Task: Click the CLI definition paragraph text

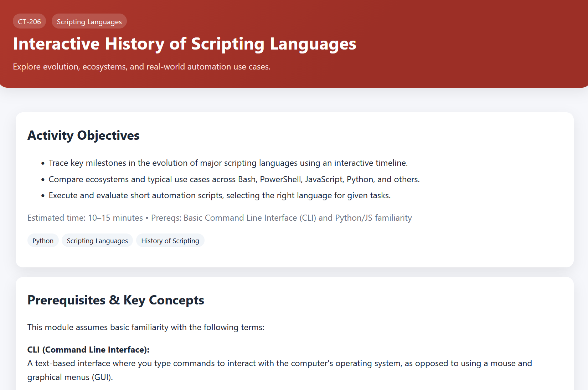Action: click(279, 363)
